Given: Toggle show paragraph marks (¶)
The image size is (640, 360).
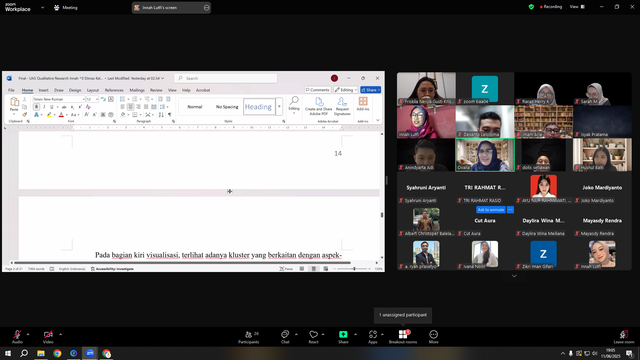Looking at the screenshot, I should pyautogui.click(x=169, y=115).
